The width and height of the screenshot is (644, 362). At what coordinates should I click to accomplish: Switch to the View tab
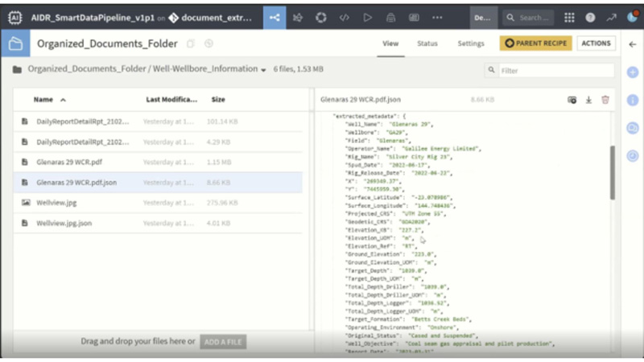click(x=390, y=43)
